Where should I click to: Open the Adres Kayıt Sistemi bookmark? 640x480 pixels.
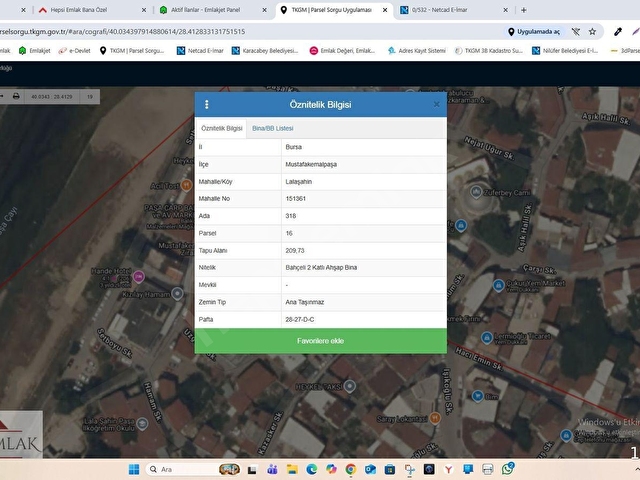[417, 51]
